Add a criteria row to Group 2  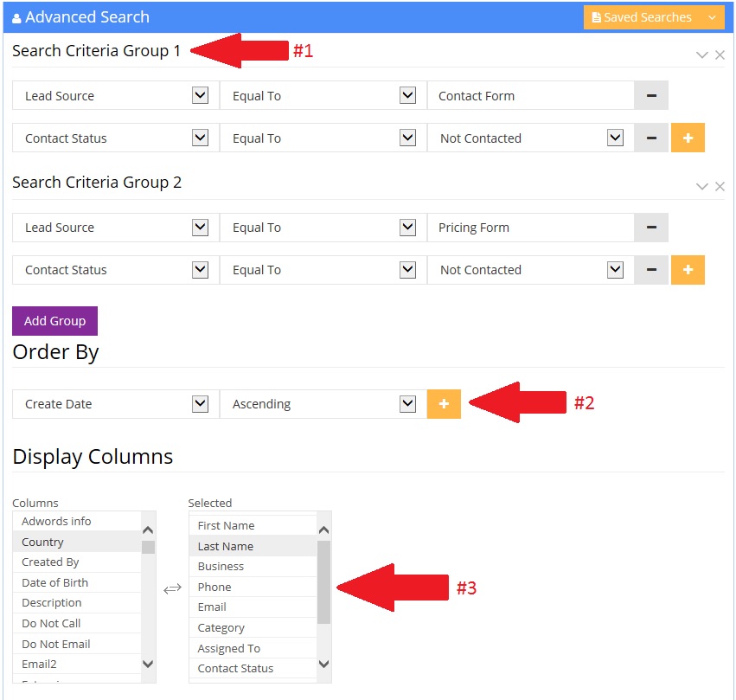(688, 270)
